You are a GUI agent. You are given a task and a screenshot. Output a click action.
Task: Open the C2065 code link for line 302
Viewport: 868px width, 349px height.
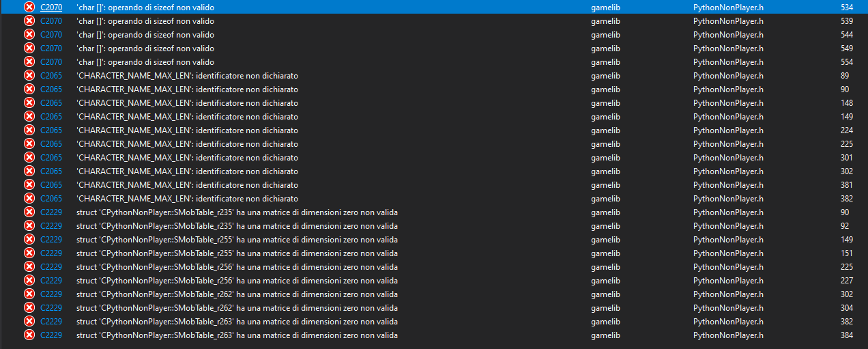[51, 171]
